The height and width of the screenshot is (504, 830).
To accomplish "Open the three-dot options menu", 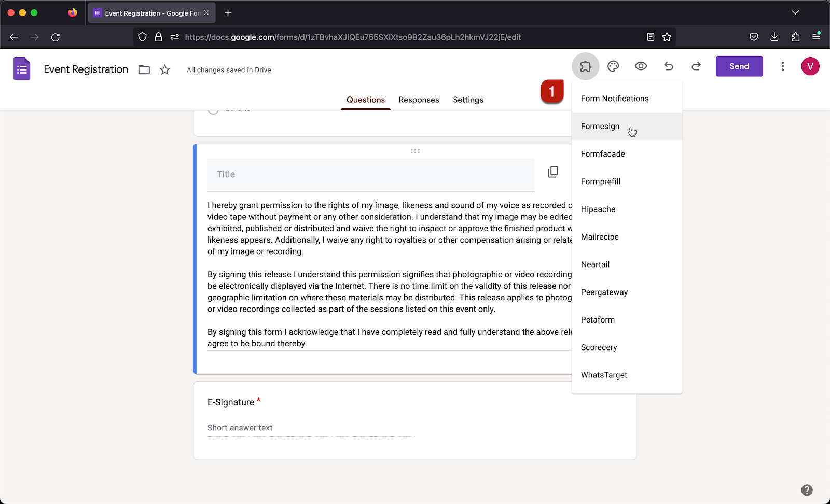I will click(783, 66).
